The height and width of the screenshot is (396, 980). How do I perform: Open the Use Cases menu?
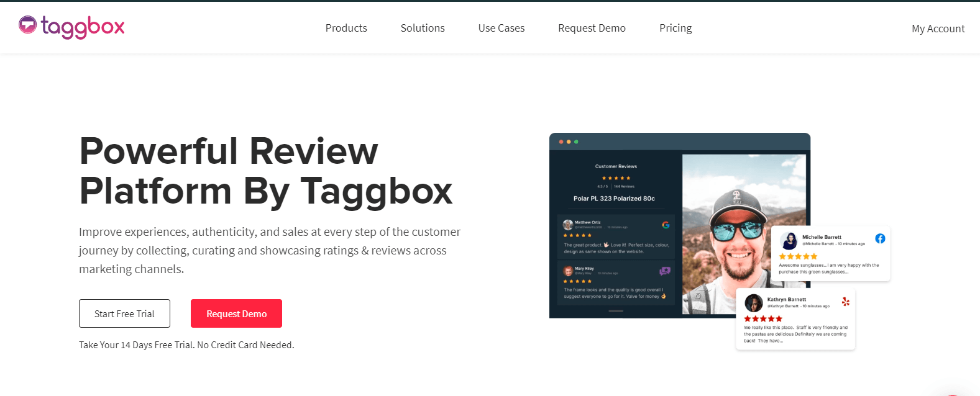501,28
